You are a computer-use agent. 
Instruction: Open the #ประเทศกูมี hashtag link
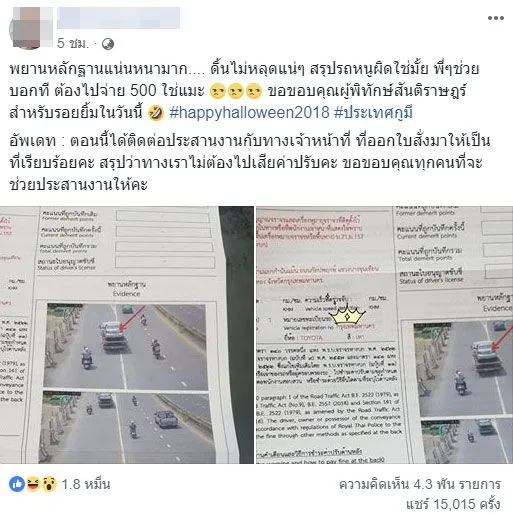point(374,112)
